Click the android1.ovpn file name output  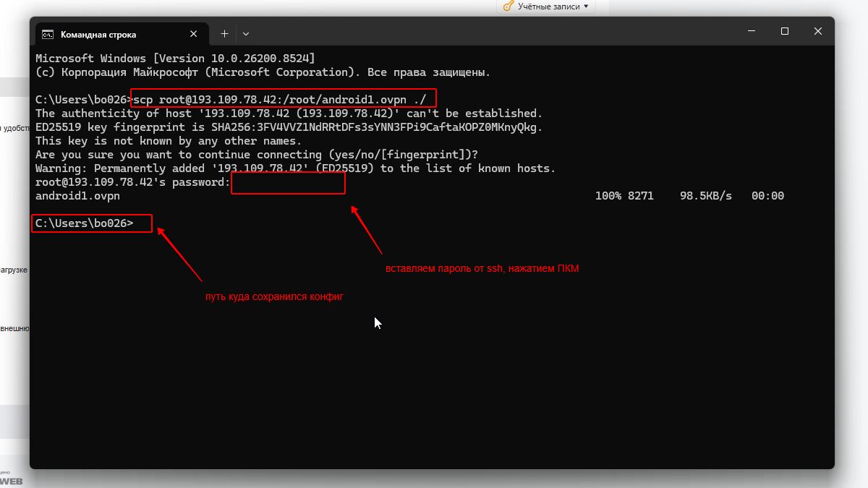77,196
